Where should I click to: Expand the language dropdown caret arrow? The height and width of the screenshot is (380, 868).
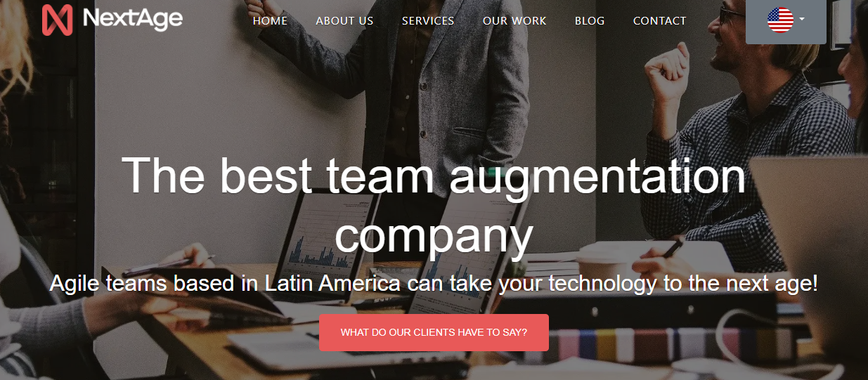pos(802,19)
